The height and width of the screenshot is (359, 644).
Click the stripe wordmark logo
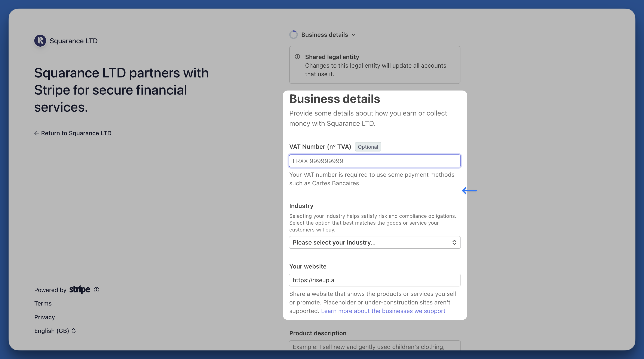click(80, 289)
